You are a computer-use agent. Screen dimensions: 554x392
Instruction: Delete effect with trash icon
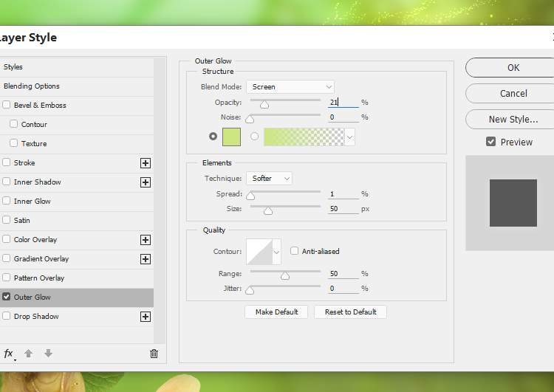click(154, 354)
